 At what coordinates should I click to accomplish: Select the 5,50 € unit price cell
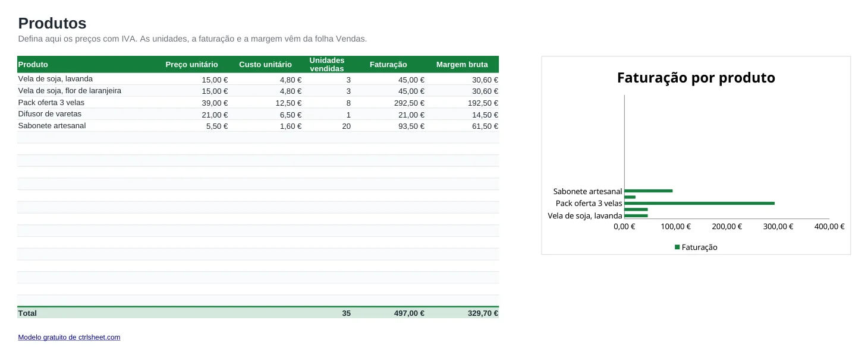pos(217,126)
